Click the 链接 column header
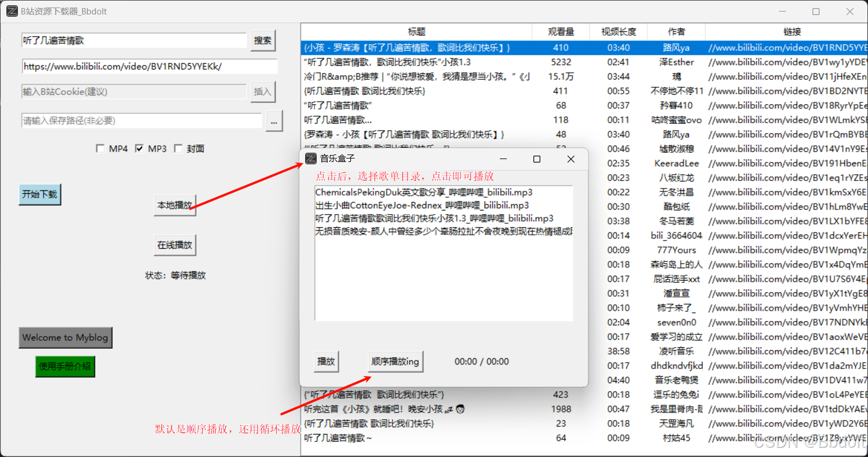The width and height of the screenshot is (868, 457). (x=787, y=32)
